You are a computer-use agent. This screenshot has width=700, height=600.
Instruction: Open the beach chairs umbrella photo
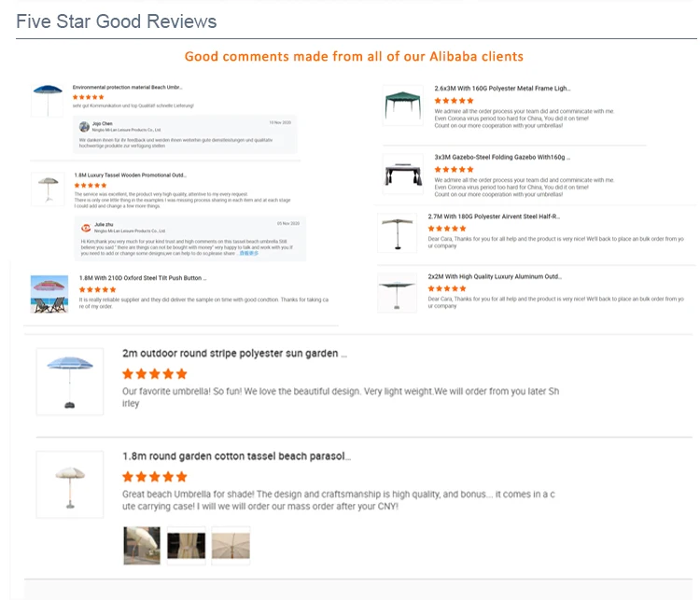coord(49,292)
